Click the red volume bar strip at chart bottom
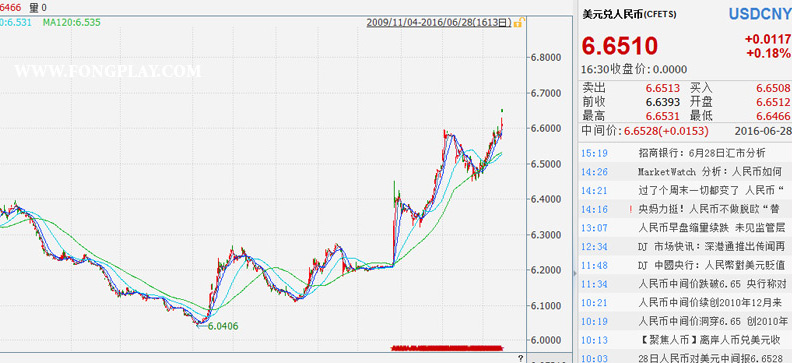Image resolution: width=792 pixels, height=363 pixels. tap(447, 348)
